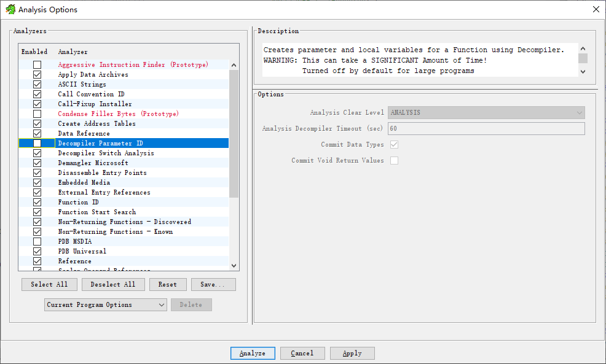Uncheck Embedded Media analyzer
This screenshot has height=364, width=606.
coord(37,182)
